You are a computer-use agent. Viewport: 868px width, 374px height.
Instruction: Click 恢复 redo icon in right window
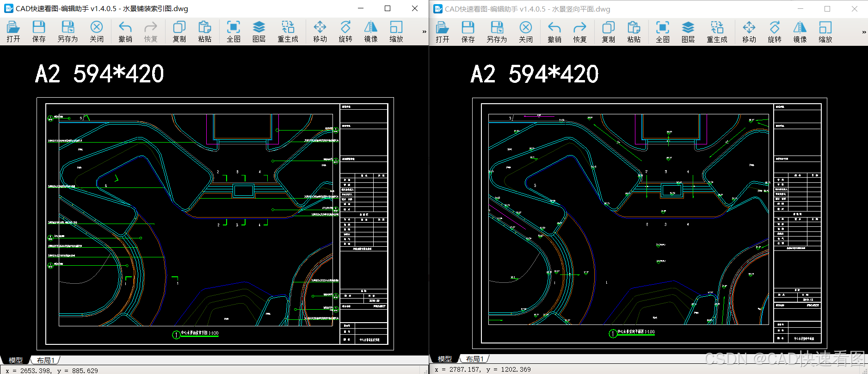580,32
